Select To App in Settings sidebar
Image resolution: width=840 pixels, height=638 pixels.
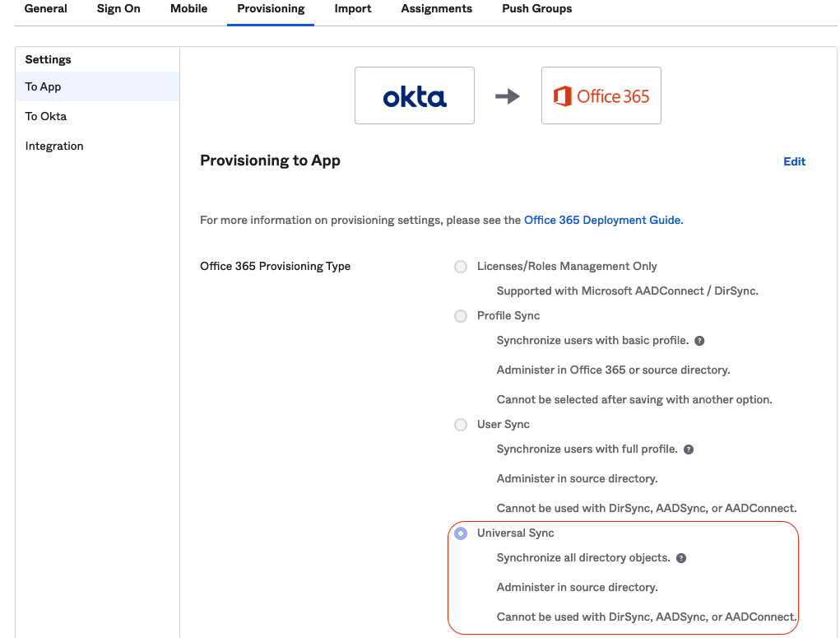pos(98,86)
